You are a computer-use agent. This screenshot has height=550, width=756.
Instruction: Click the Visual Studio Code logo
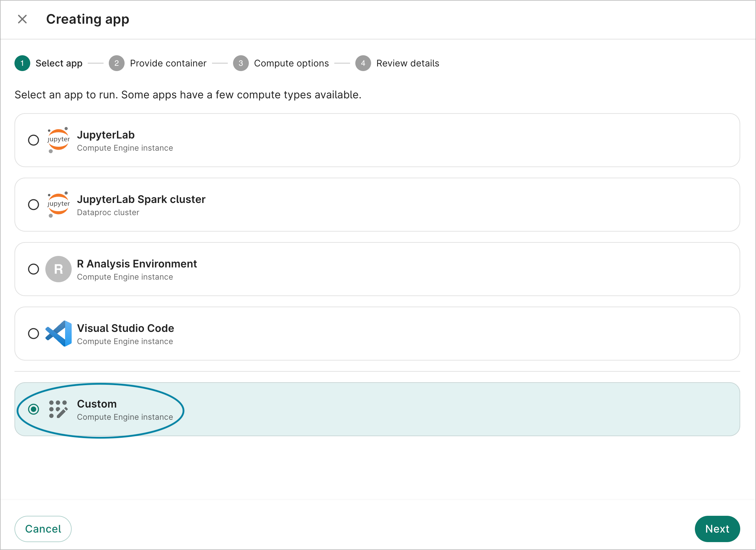tap(58, 334)
